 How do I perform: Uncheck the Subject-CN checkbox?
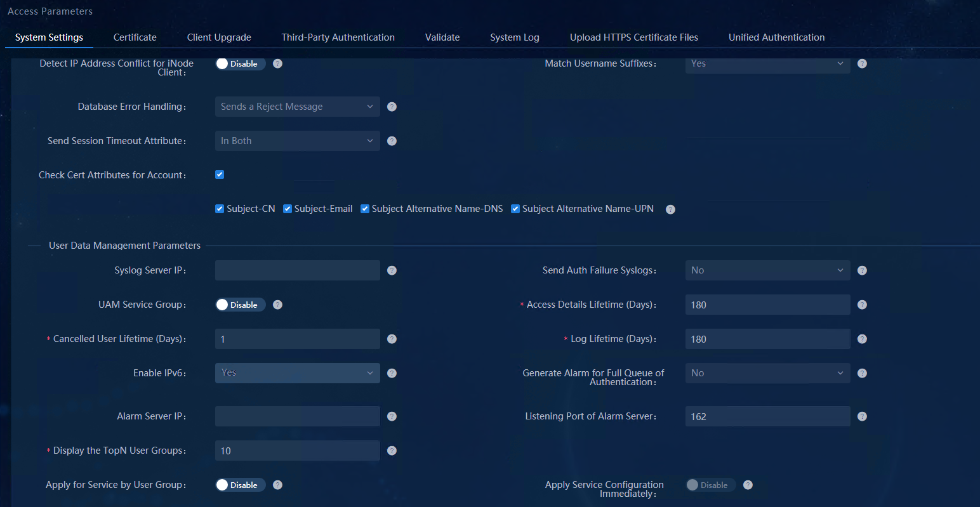[220, 209]
